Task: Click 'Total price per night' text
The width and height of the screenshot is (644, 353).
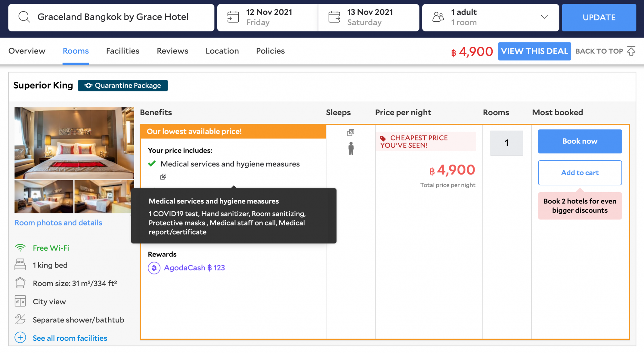Action: coord(448,185)
